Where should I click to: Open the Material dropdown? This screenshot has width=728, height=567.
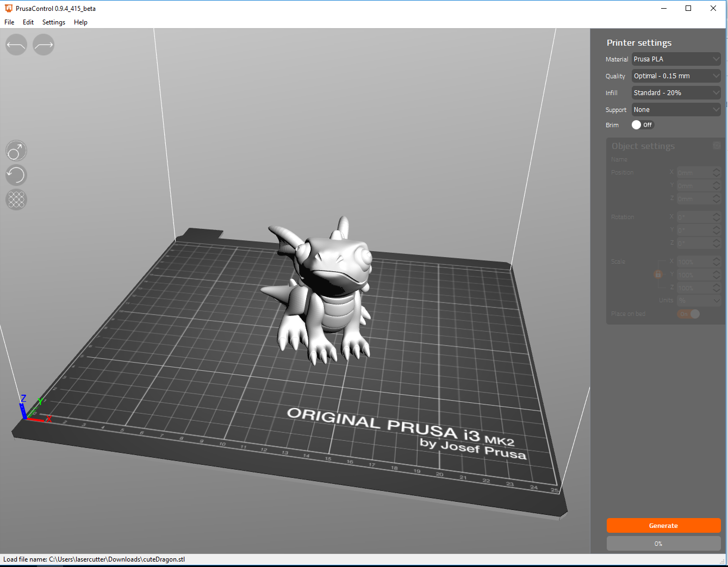tap(676, 59)
